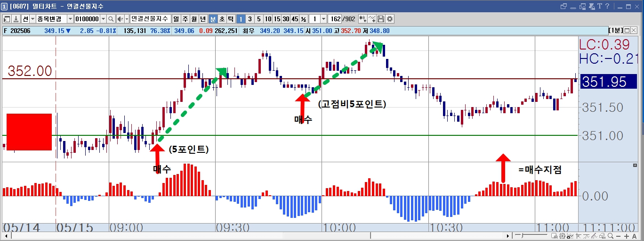
Task: Choose the 1 minute interval button
Action: pos(241,19)
